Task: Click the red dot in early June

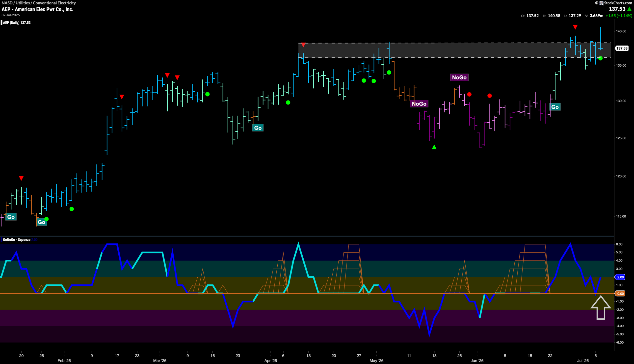Action: [x=490, y=96]
